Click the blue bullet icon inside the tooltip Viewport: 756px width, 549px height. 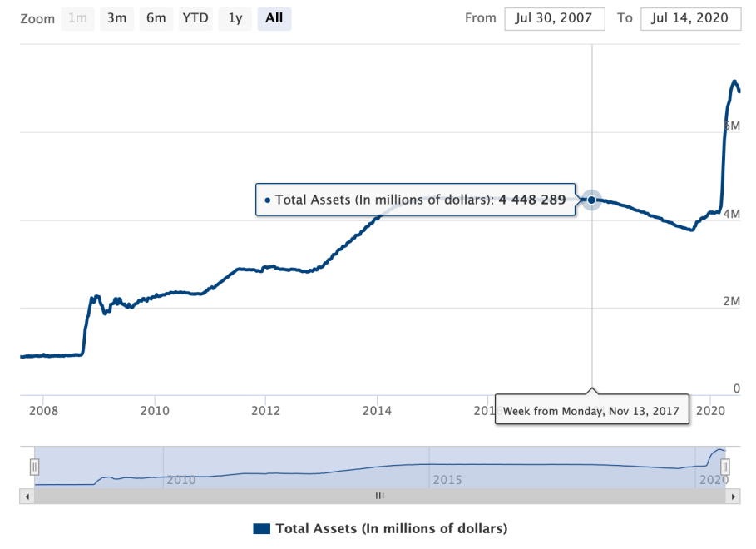tap(268, 200)
